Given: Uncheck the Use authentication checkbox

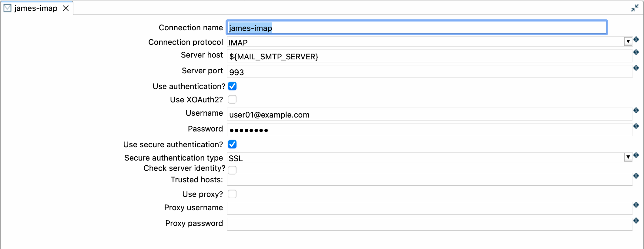Looking at the screenshot, I should 232,86.
